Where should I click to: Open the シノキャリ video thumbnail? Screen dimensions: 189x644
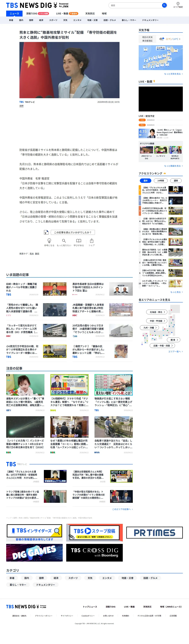click(161, 150)
